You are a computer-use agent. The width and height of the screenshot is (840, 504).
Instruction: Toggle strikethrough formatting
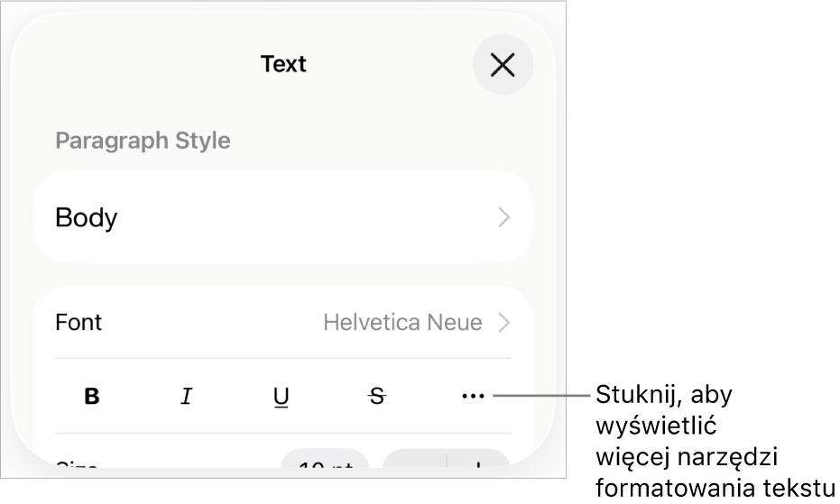[377, 396]
